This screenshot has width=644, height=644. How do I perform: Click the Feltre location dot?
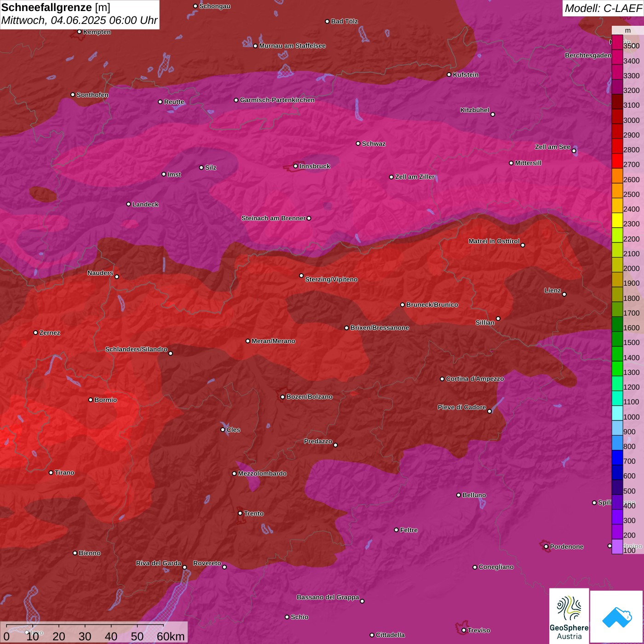tap(396, 530)
